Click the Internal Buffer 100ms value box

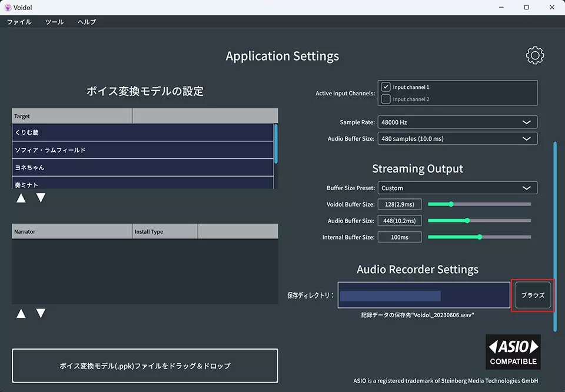click(x=399, y=237)
